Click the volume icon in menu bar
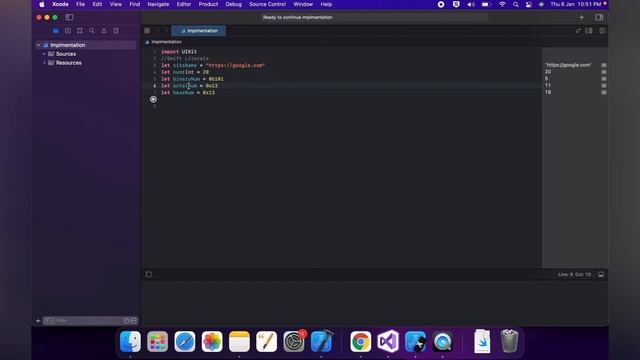Viewport: 640px width, 360px height. (x=471, y=4)
